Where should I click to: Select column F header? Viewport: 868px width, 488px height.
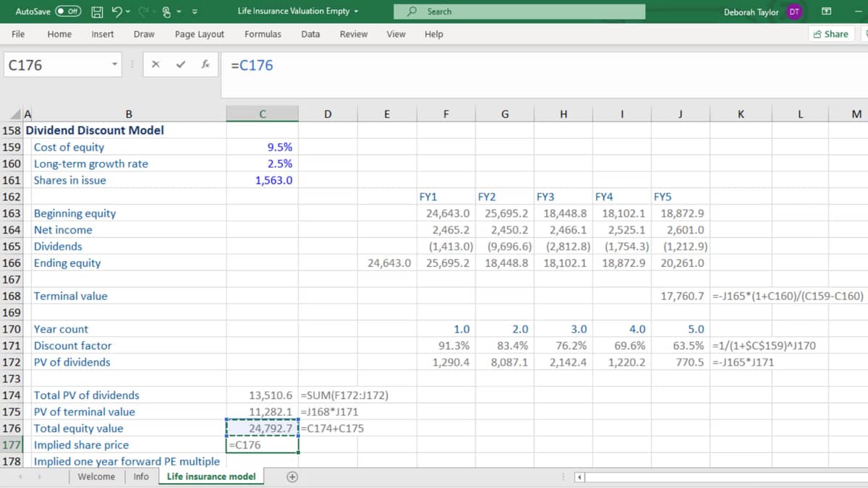446,114
